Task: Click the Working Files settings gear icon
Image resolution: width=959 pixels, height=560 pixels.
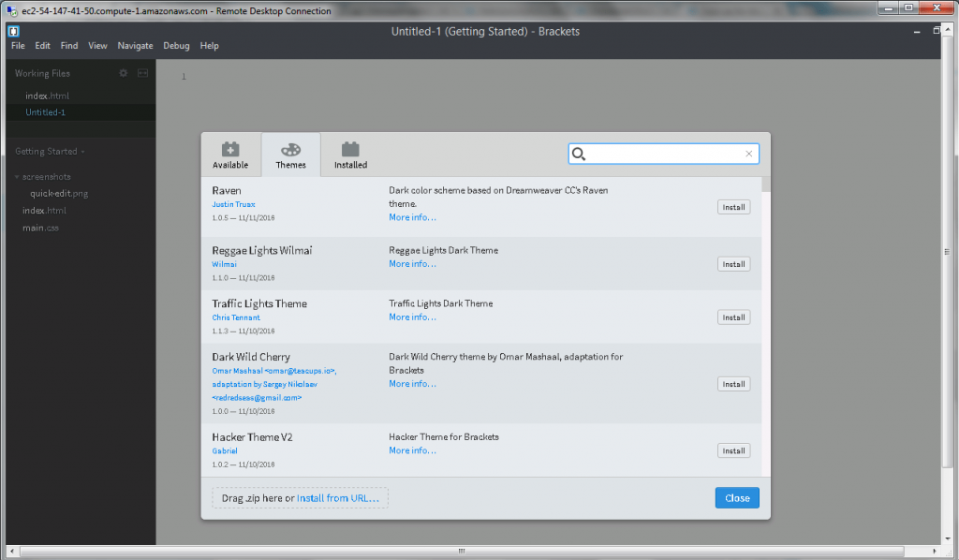Action: pyautogui.click(x=122, y=72)
